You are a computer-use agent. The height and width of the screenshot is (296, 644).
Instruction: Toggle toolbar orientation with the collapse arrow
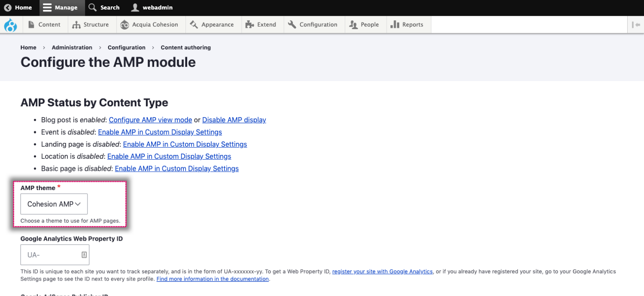(x=636, y=25)
